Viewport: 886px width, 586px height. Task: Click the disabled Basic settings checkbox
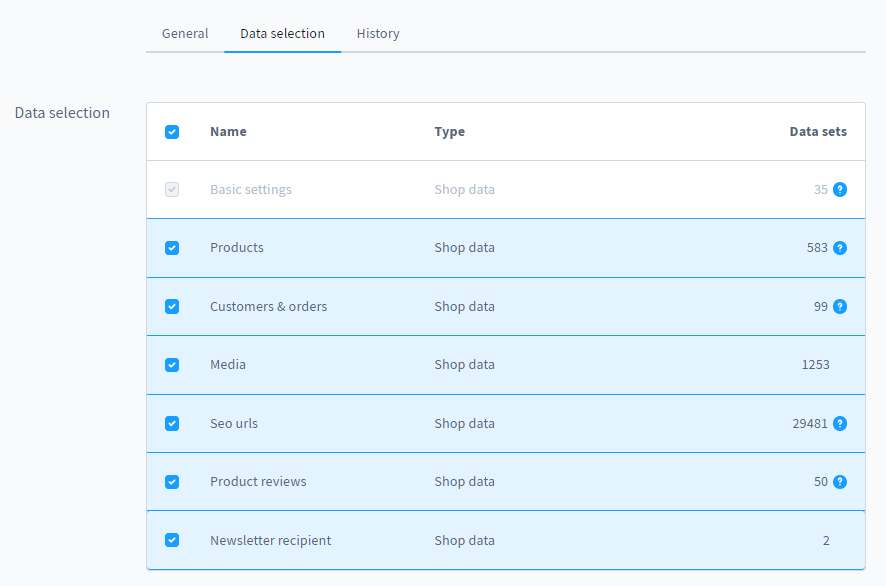[172, 189]
